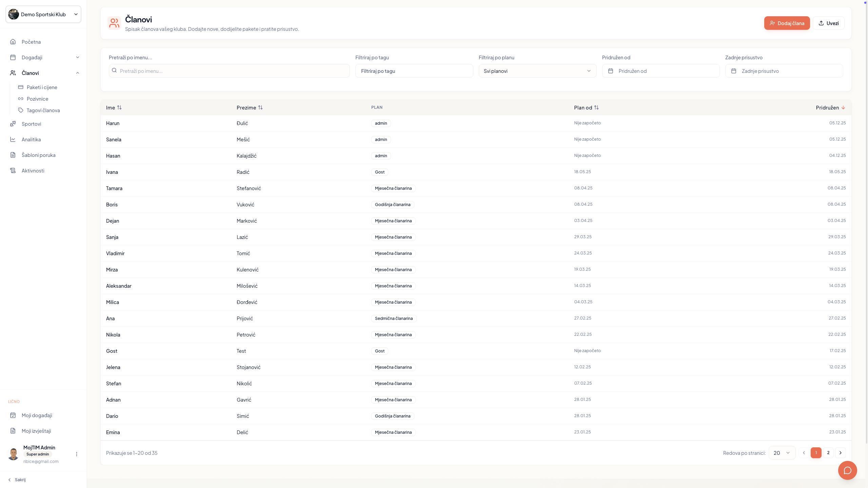
Task: Open the rows per page dropdown showing 20
Action: (x=782, y=453)
